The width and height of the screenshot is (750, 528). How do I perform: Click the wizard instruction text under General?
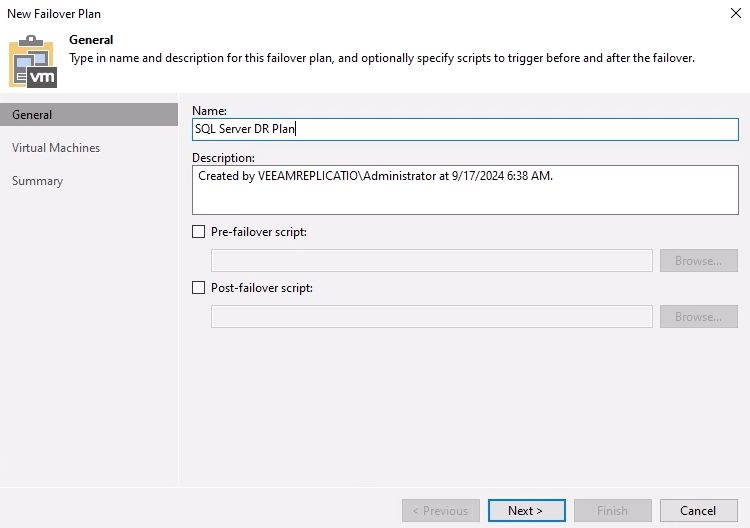coord(381,58)
